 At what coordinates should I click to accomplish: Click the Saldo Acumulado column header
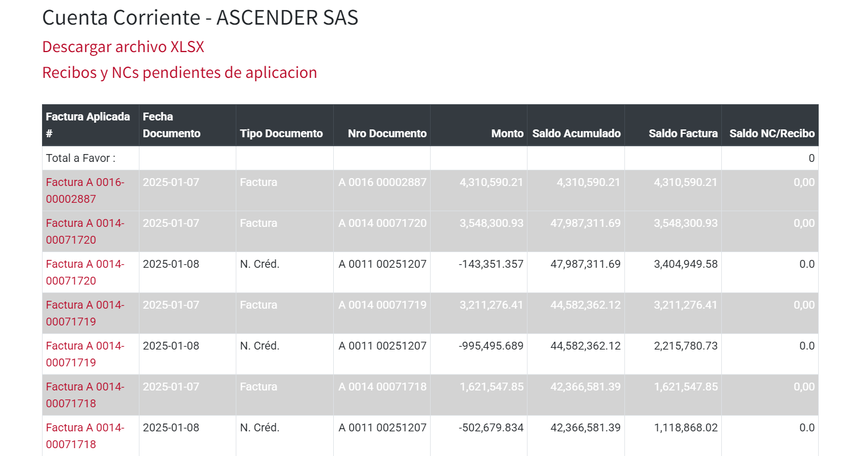pos(576,133)
